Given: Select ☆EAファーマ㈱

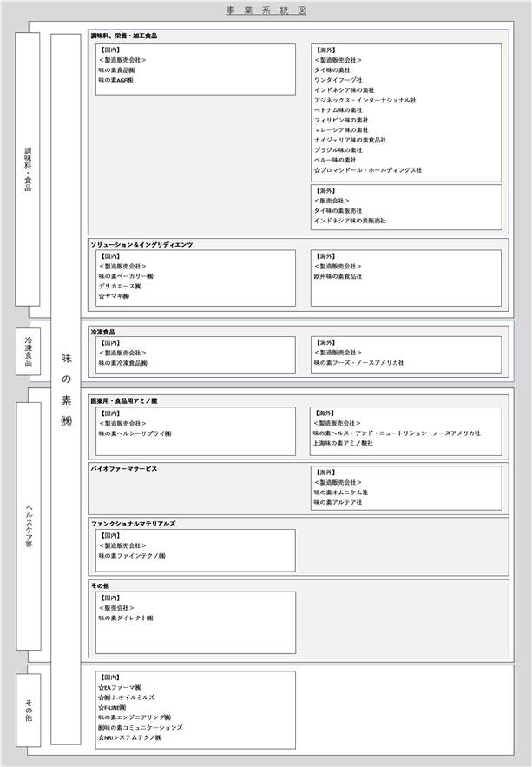Looking at the screenshot, I should [120, 687].
